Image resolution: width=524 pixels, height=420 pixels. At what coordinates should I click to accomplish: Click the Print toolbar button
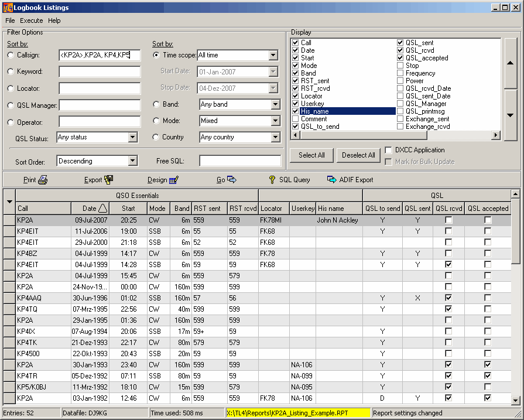(x=35, y=180)
